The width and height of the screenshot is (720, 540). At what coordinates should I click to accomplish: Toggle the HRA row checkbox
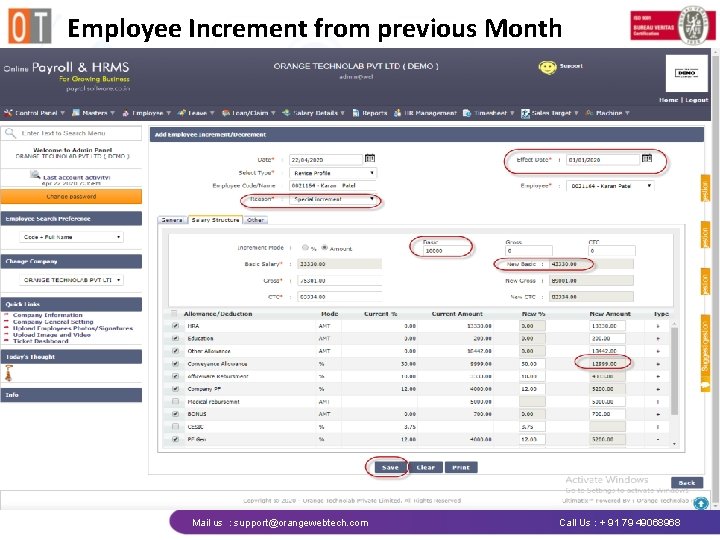pos(175,326)
